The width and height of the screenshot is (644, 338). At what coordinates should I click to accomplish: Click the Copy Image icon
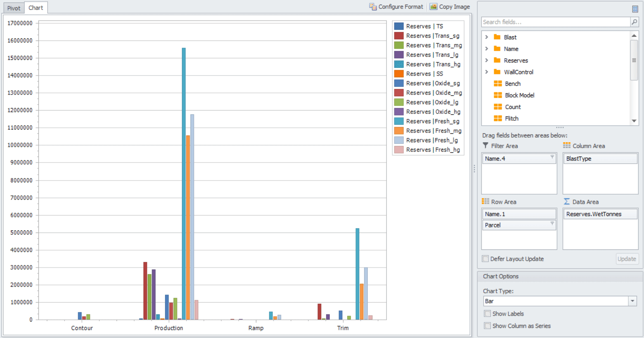tap(433, 7)
